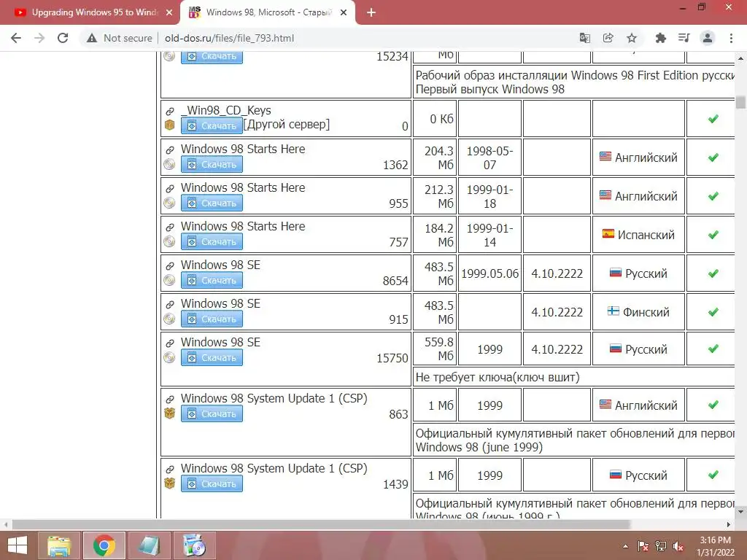Click the Другой сервер link
The image size is (747, 560).
[x=286, y=125]
